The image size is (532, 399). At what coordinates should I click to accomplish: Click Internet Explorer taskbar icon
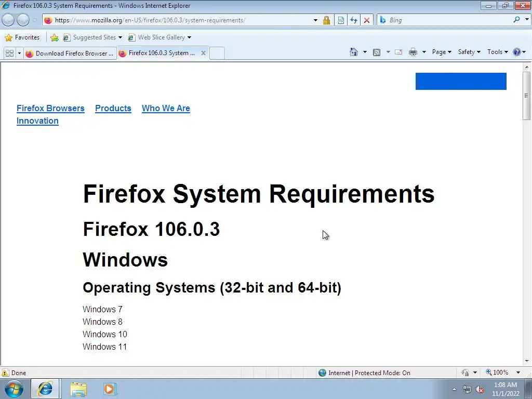click(x=46, y=389)
